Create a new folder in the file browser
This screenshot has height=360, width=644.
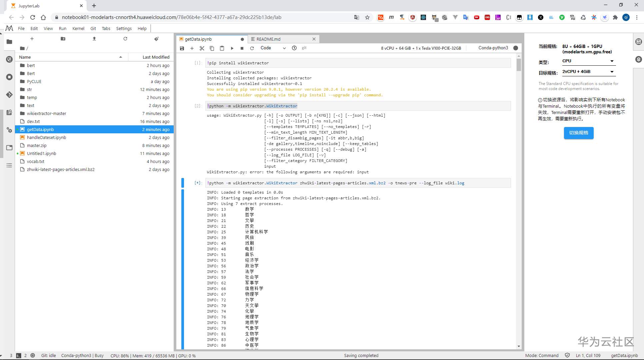click(63, 39)
